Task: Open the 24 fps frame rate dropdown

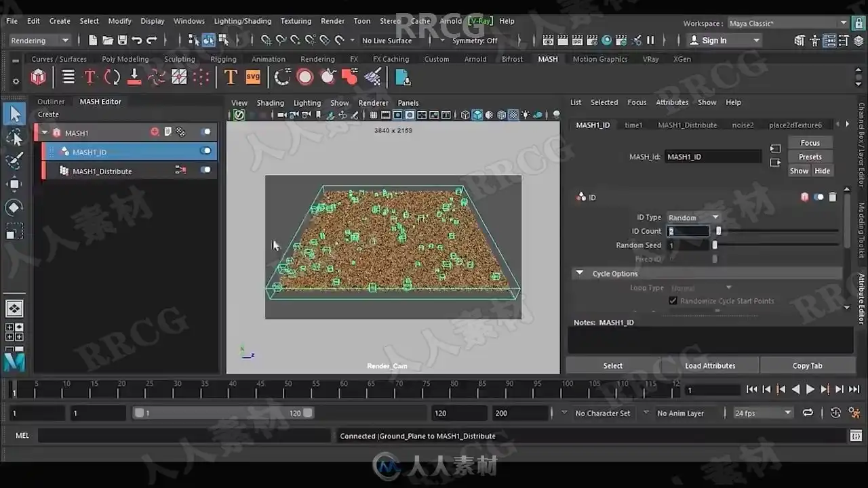Action: (x=763, y=413)
